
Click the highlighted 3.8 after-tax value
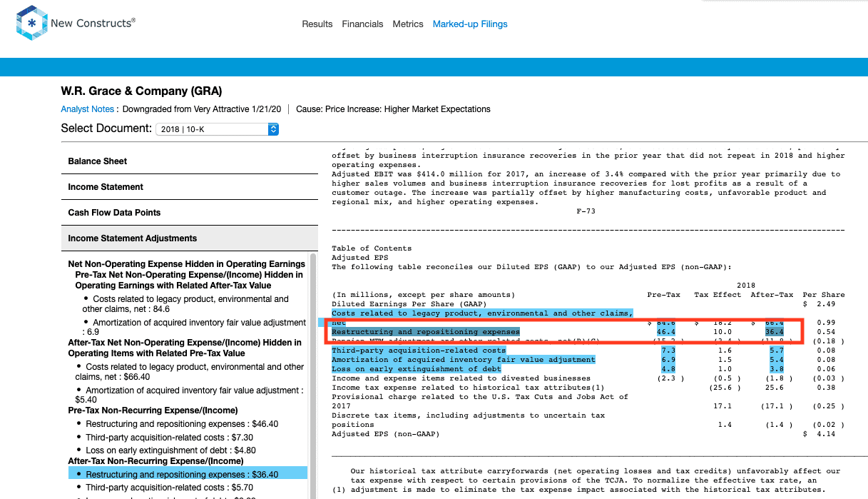pos(777,369)
